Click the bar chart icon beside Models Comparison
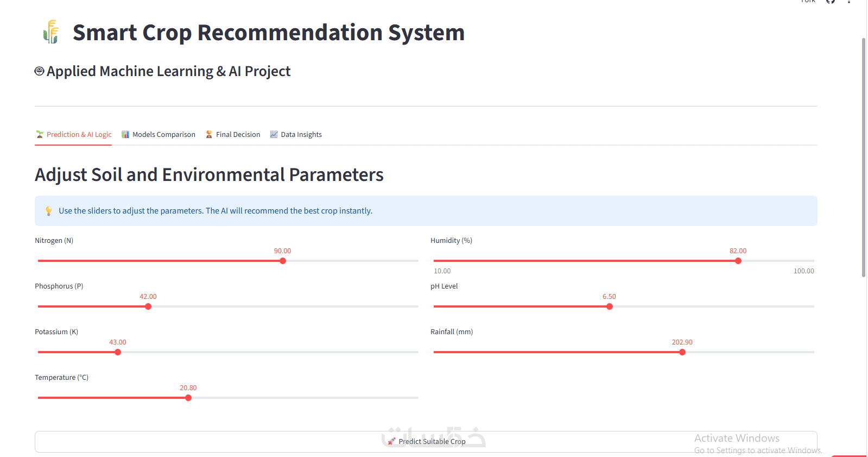The image size is (868, 457). [x=125, y=134]
